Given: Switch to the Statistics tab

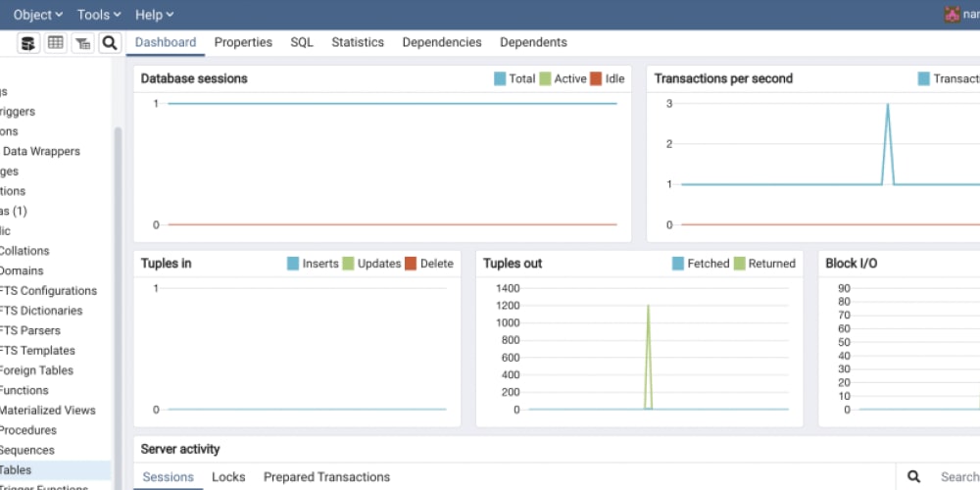Looking at the screenshot, I should click(x=358, y=42).
